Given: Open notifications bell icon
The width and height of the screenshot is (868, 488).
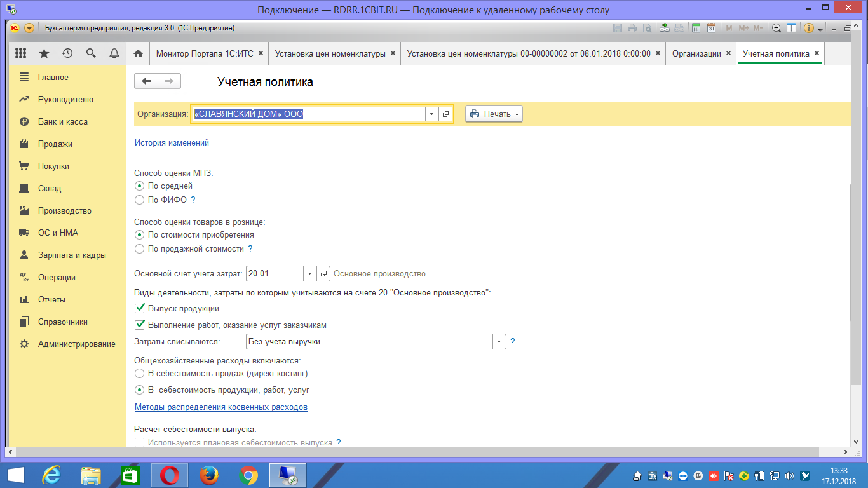Looking at the screenshot, I should 114,53.
